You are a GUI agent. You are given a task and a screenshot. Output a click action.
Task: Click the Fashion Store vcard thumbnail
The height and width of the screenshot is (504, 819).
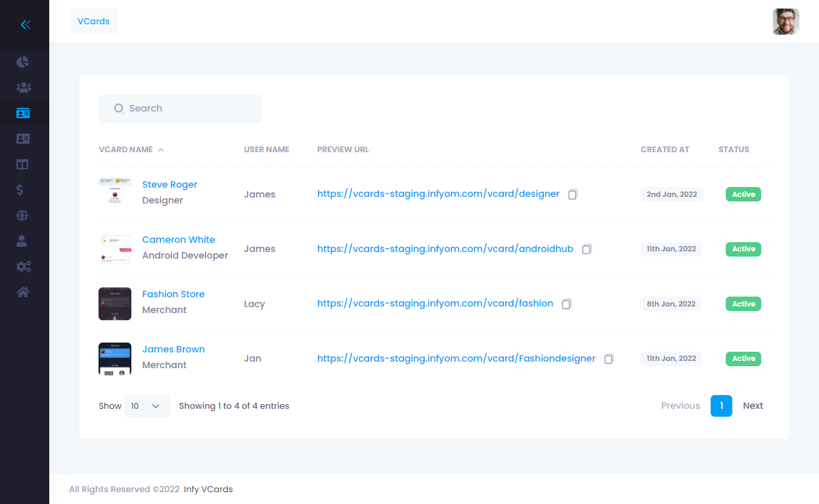115,304
